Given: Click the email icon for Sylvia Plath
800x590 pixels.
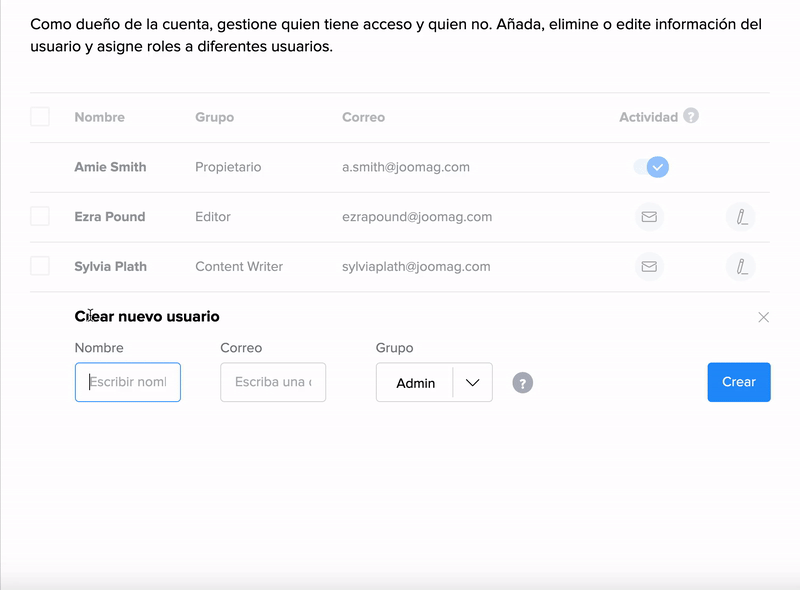Looking at the screenshot, I should (x=649, y=267).
